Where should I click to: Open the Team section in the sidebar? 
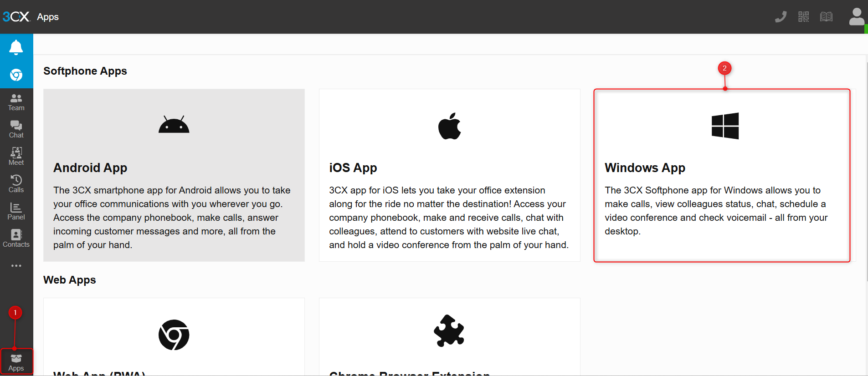[16, 102]
